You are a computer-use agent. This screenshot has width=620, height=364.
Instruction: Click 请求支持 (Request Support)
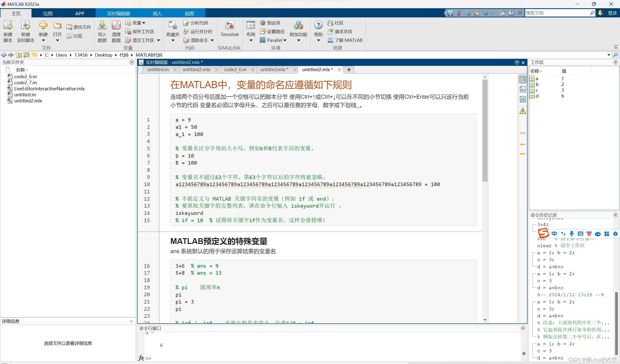(340, 31)
